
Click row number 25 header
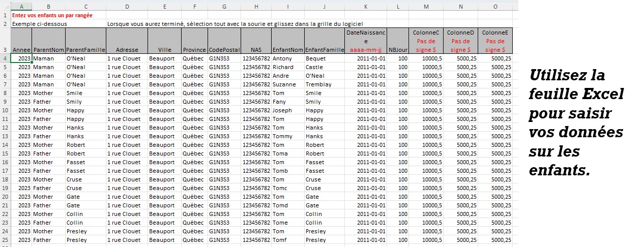pyautogui.click(x=5, y=240)
